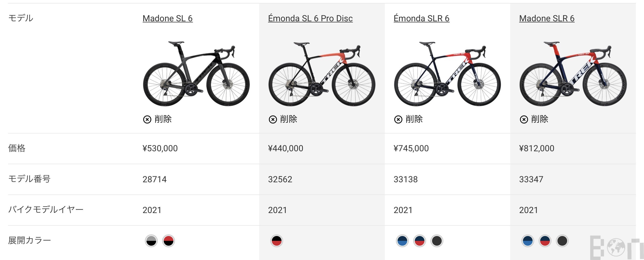This screenshot has height=260, width=644.
Task: Remove Madone SLR 6 via its 削除 icon
Action: point(524,119)
